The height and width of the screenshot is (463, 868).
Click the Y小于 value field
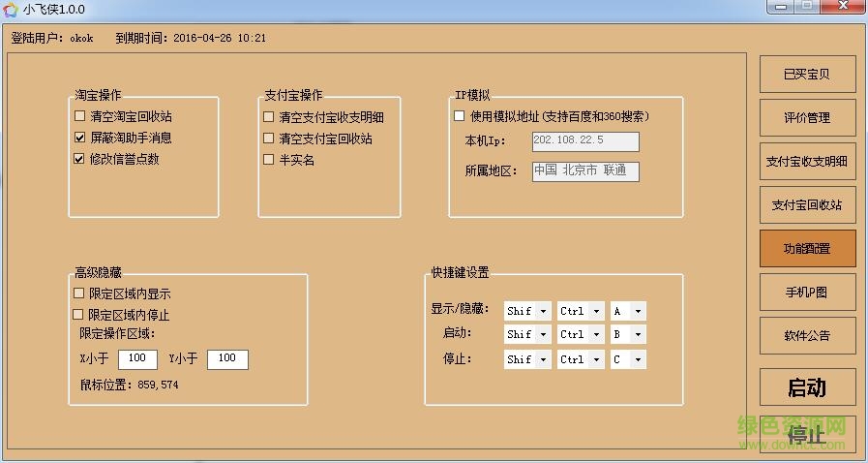pos(227,359)
